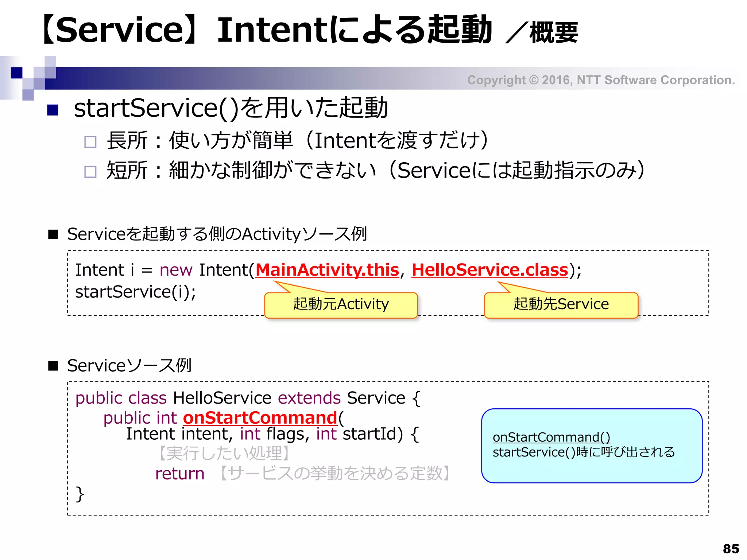The height and width of the screenshot is (560, 747).
Task: Click the gray placeholder '【サービスの挙動を決める定数】'
Action: pos(335,474)
